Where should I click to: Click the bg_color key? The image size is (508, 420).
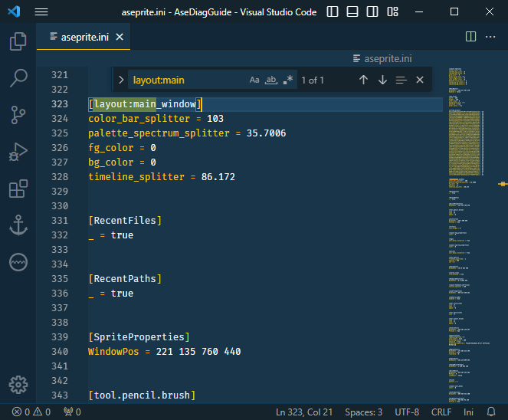tap(111, 162)
